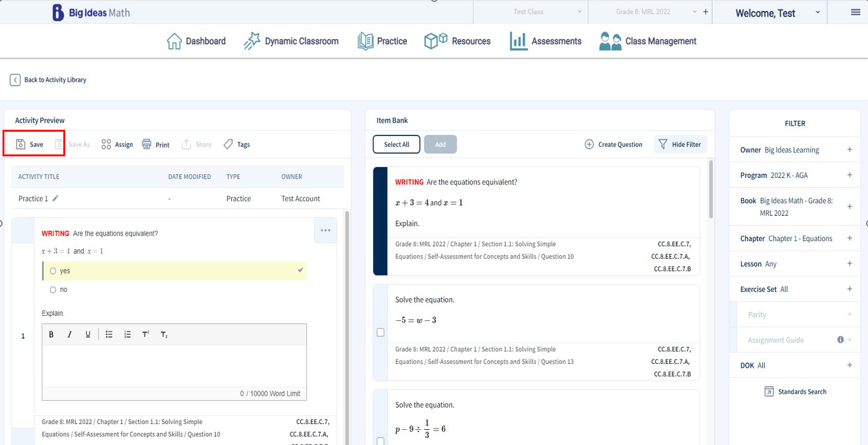The image size is (868, 445).
Task: Toggle underline in the Explain editor
Action: click(x=88, y=334)
